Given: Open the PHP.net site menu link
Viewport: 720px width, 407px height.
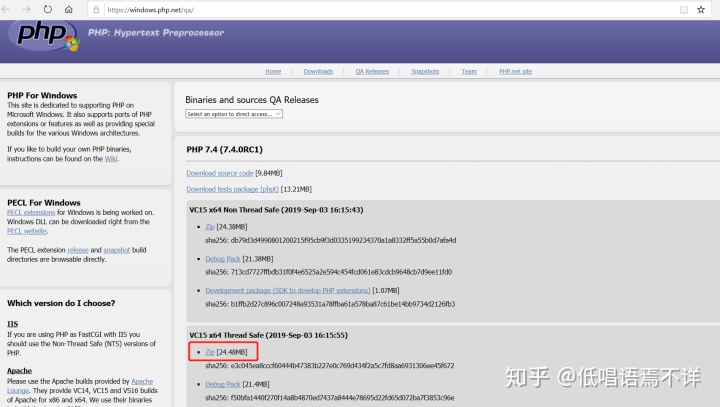Looking at the screenshot, I should (x=516, y=72).
